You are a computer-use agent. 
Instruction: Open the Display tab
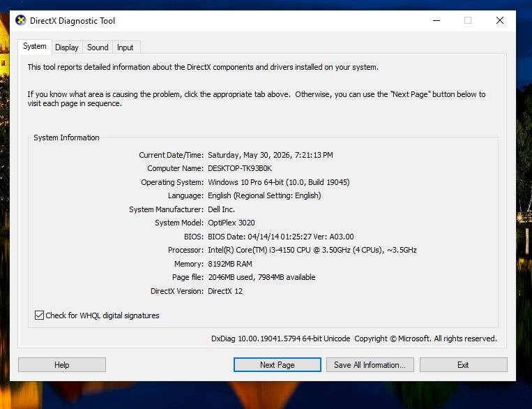[67, 47]
